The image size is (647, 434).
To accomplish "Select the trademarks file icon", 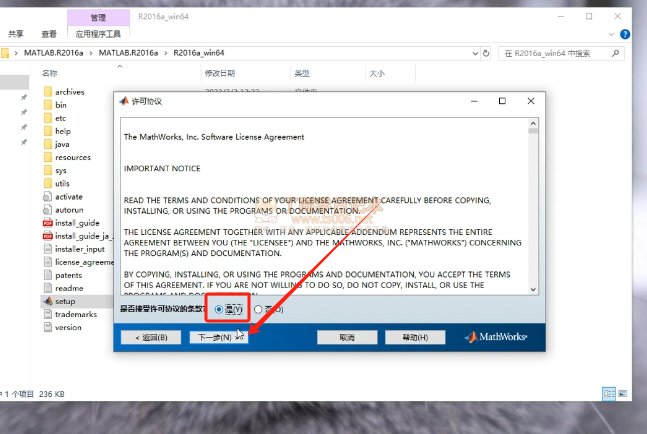I will [48, 314].
